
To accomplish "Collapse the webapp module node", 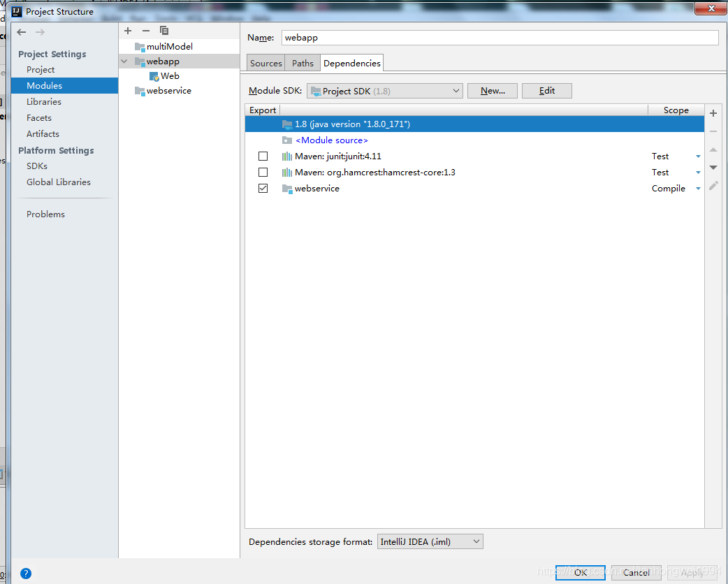I will 124,61.
